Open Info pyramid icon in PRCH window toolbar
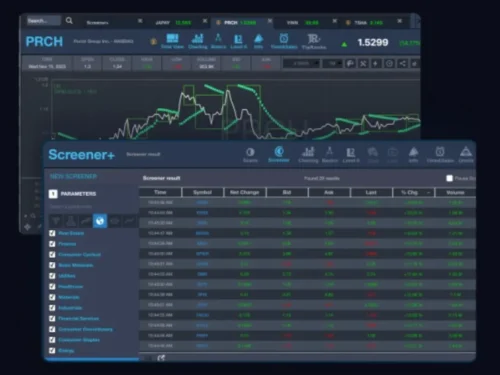This screenshot has width=500, height=375. coord(259,42)
